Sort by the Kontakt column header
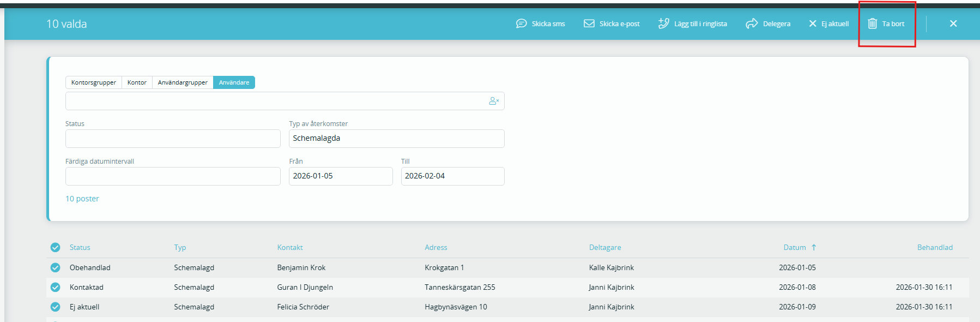 tap(290, 247)
